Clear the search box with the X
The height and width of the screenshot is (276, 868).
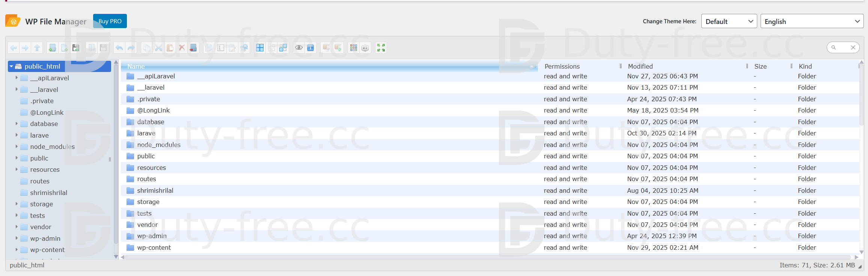click(x=853, y=48)
